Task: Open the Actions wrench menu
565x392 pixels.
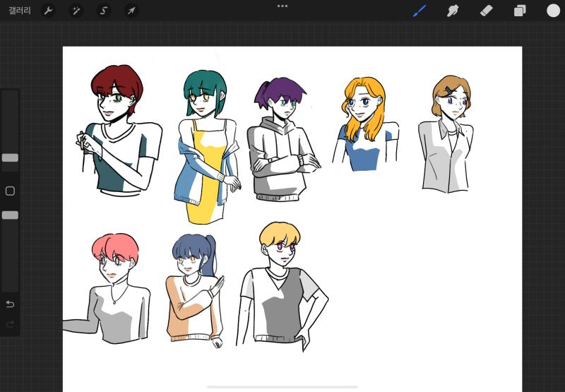Action: [48, 11]
